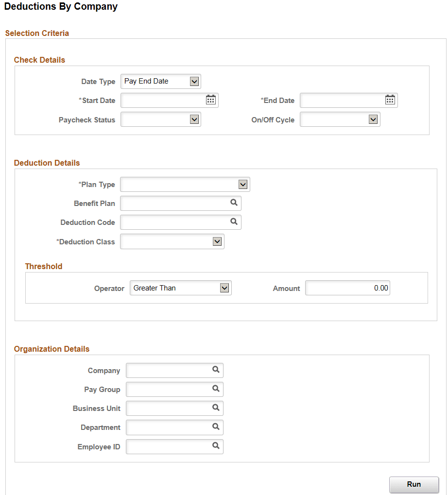Open the Paycheck Status dropdown

pyautogui.click(x=194, y=119)
